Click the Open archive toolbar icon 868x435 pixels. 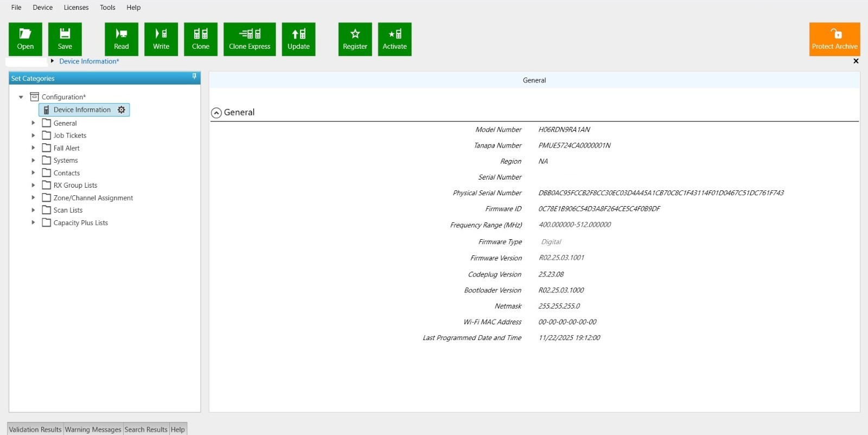(x=25, y=39)
